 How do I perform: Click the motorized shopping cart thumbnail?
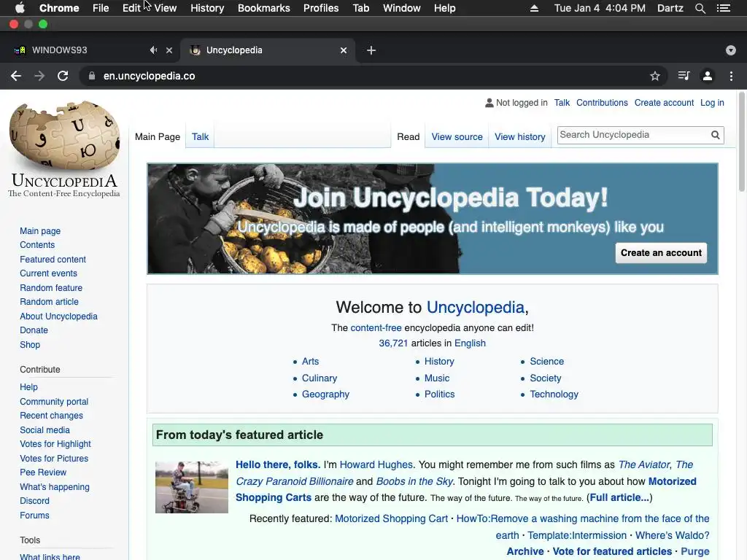192,487
